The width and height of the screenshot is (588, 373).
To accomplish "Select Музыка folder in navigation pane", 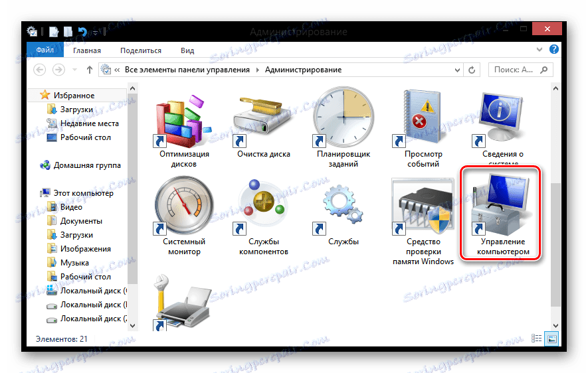I will pos(74,263).
